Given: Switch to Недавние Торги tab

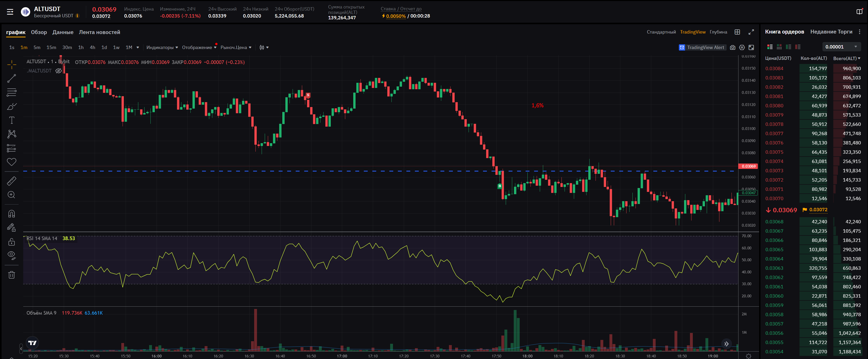Looking at the screenshot, I should (x=831, y=32).
